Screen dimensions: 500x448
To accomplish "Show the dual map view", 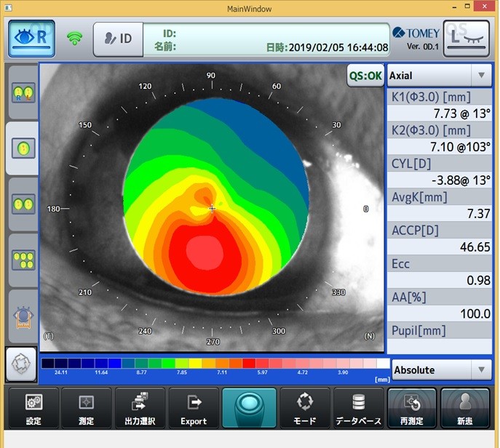I will tap(23, 204).
